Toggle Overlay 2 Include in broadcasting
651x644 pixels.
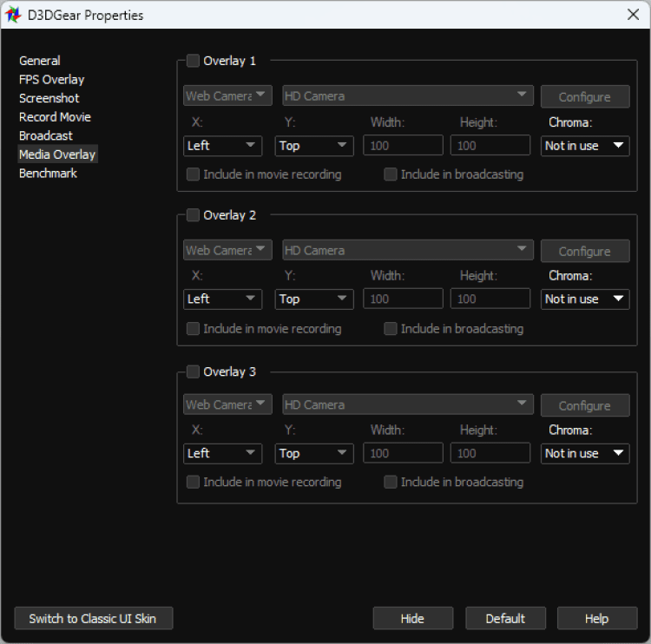pos(391,328)
